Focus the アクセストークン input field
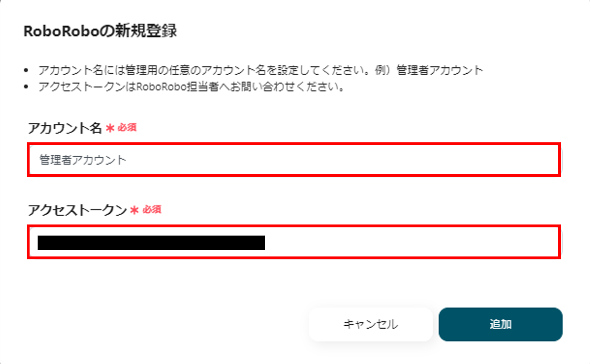Viewport: 590px width, 364px height. pyautogui.click(x=406, y=242)
